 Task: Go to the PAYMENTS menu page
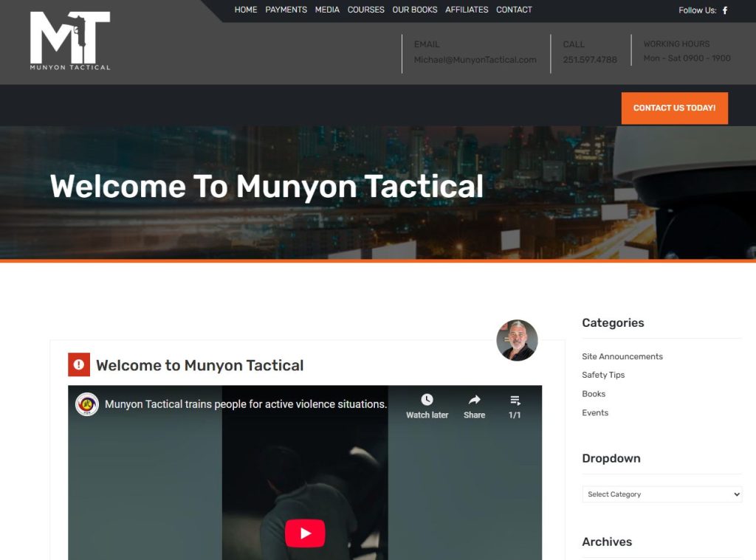[x=286, y=10]
